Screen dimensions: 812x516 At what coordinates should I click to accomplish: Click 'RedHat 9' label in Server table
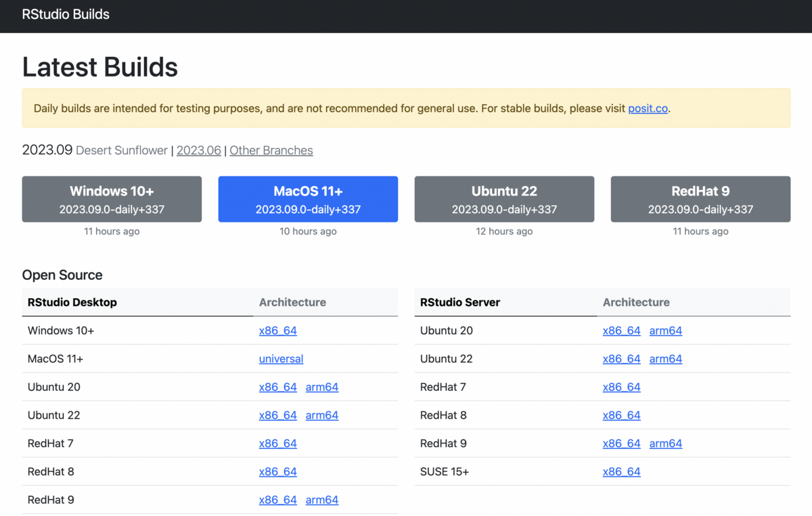[443, 444]
